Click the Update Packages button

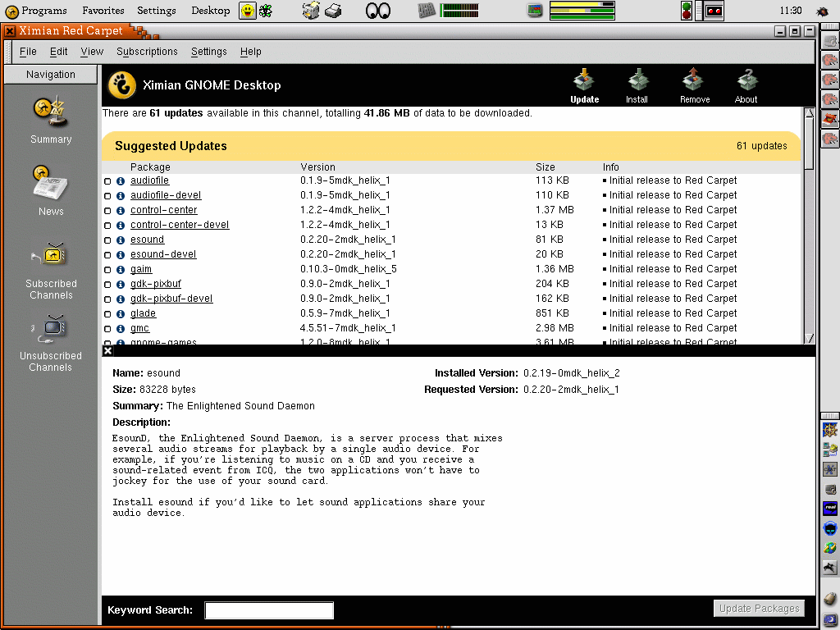coord(759,608)
